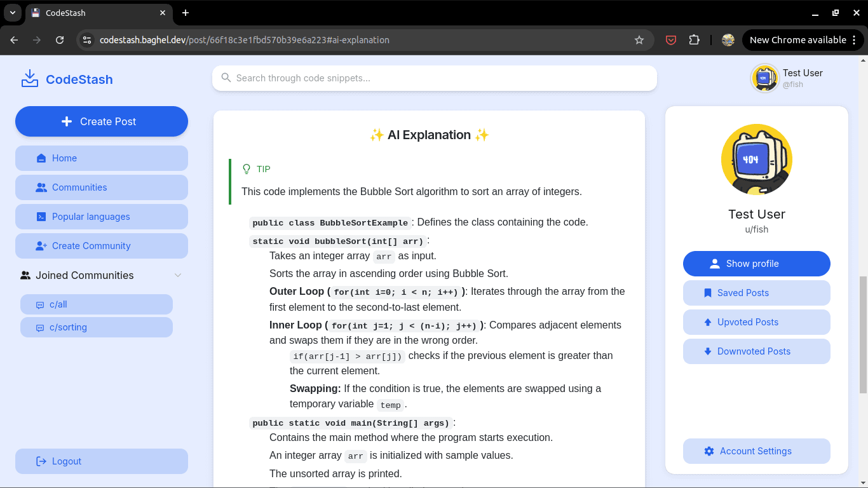868x488 pixels.
Task: Click the bookmark icon on Saved Posts
Action: tap(707, 292)
